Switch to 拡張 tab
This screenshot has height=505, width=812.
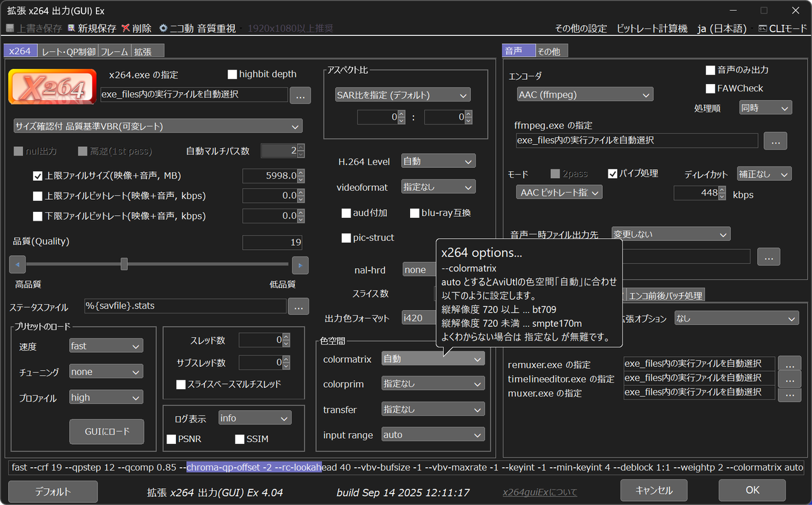(148, 51)
